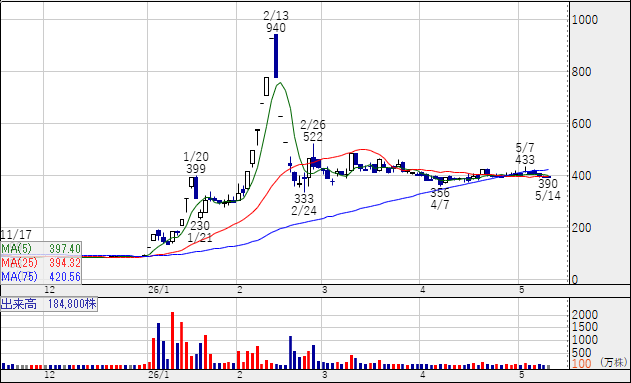Click the 2/13 high label 940
Viewport: 631px width, 383px height.
tap(276, 28)
